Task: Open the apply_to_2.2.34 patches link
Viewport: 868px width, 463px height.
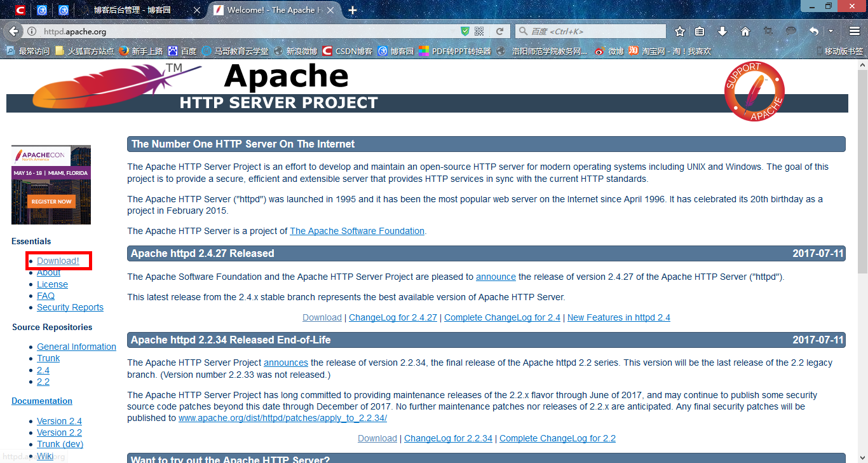Action: click(283, 418)
